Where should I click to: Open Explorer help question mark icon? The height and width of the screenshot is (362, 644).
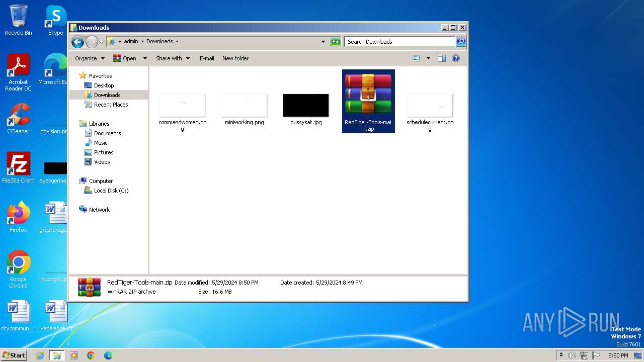456,58
